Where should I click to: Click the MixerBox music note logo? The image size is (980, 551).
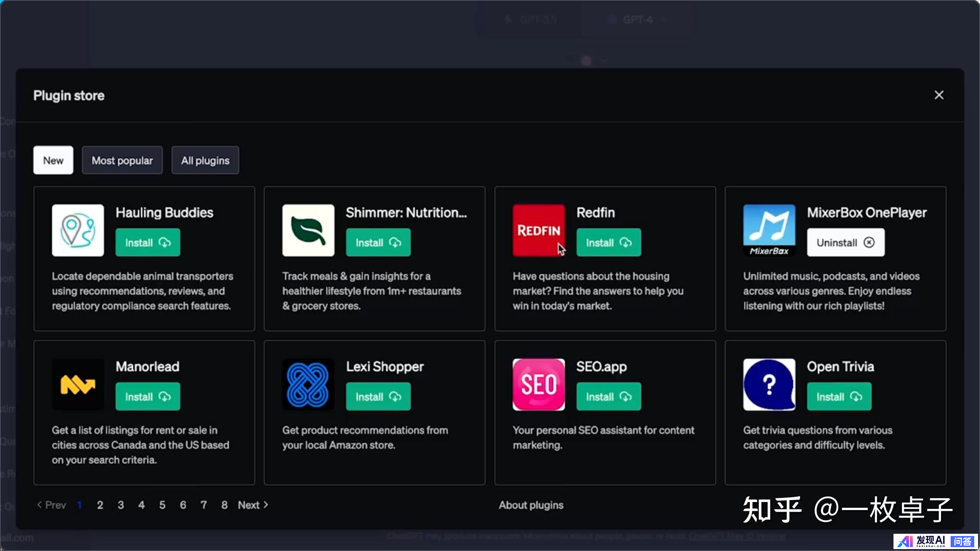[x=769, y=230]
